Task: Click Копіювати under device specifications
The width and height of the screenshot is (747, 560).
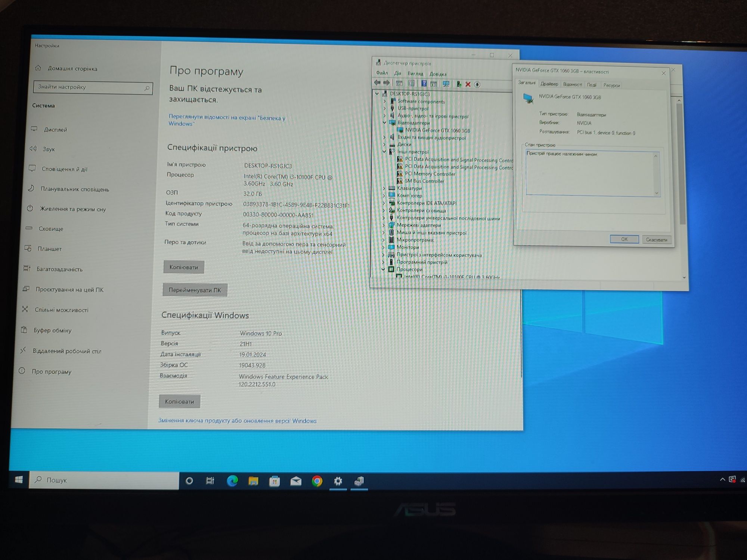Action: 184,267
